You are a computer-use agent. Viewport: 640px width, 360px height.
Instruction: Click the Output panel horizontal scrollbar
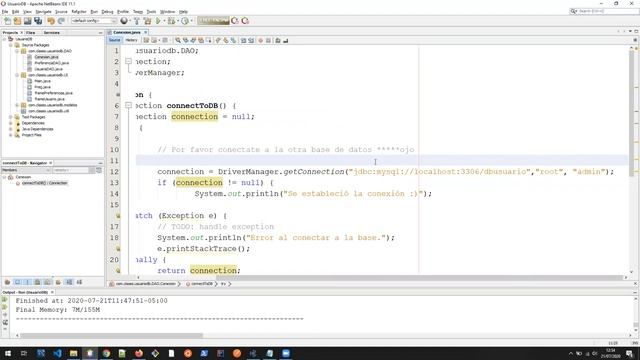[x=111, y=336]
